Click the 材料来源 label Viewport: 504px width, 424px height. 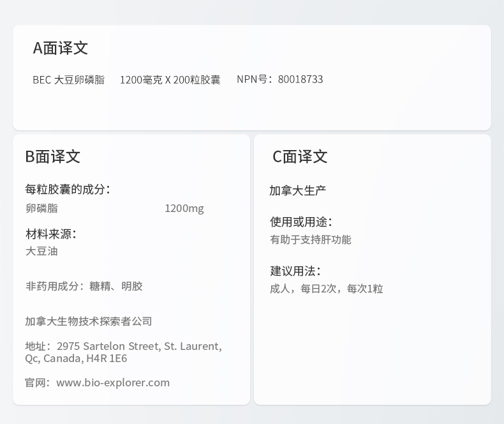click(x=50, y=234)
